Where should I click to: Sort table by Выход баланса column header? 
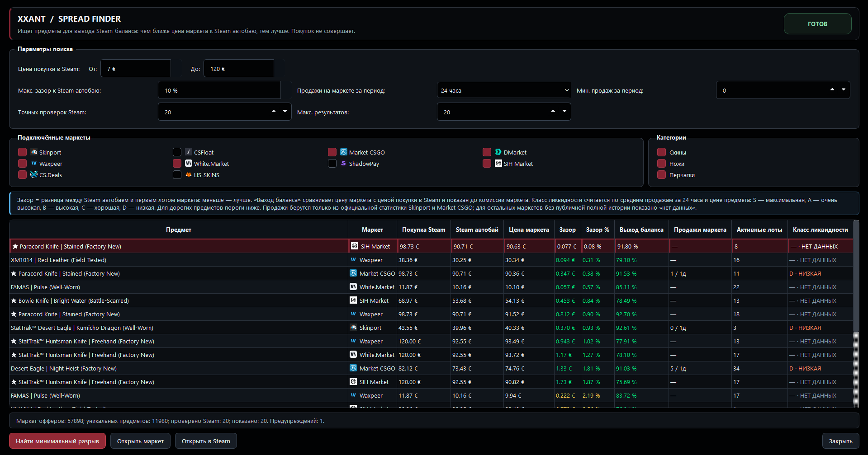(641, 230)
